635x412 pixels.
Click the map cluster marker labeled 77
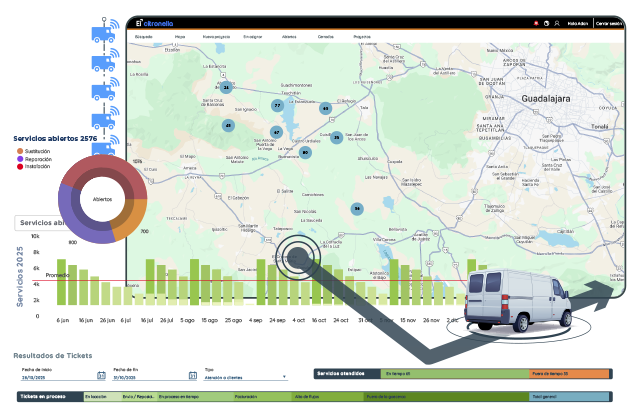pos(277,105)
